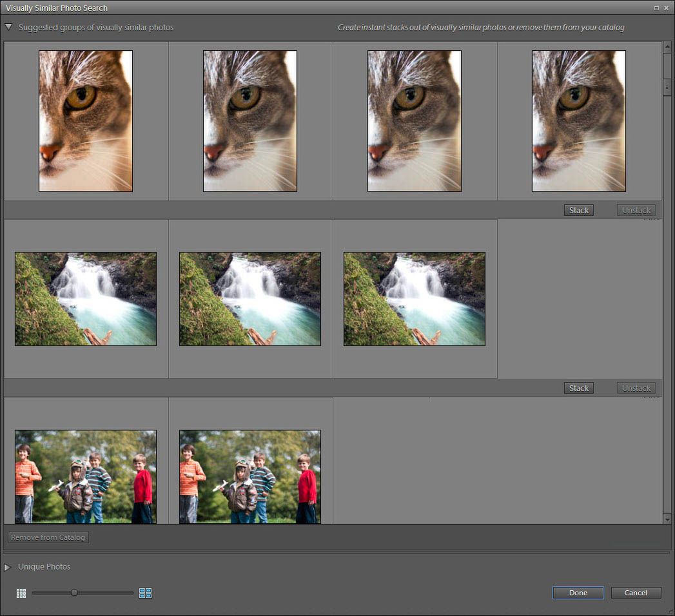Select the middle waterfall photo thumbnail

250,299
